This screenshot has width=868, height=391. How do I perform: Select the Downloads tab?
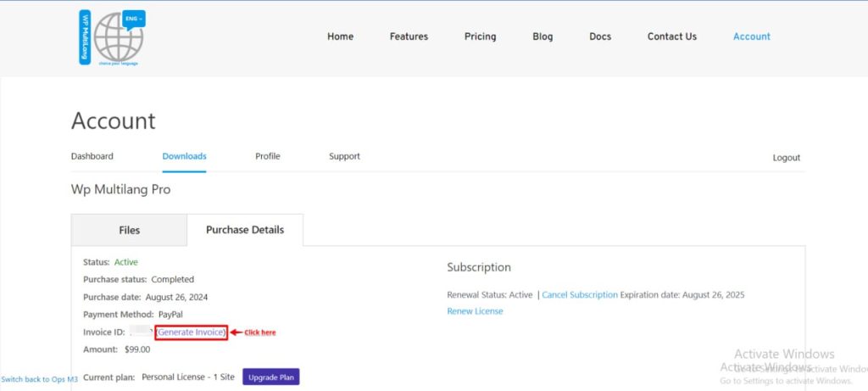(x=184, y=156)
